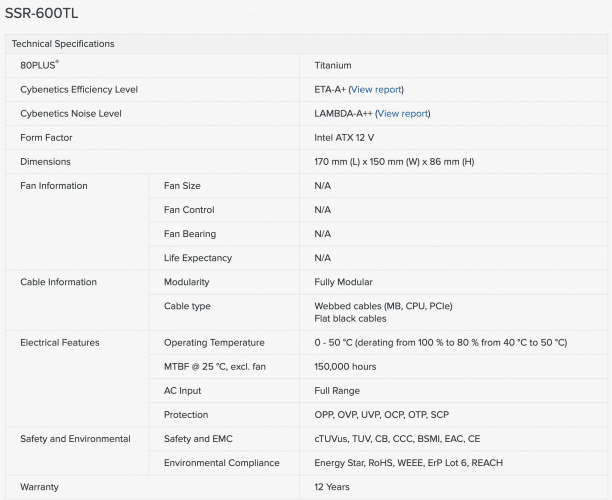Click the 12 Years warranty value
The image size is (612, 500).
tap(333, 487)
